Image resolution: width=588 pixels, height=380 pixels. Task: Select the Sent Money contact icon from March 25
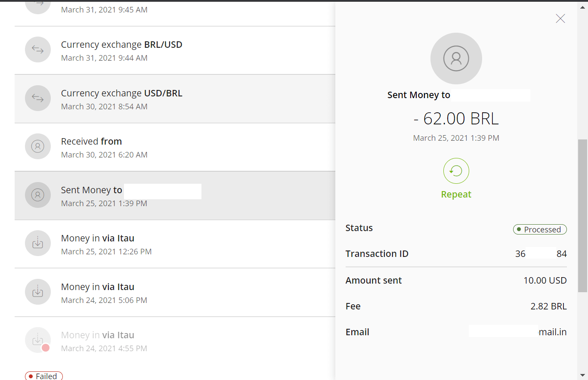38,195
